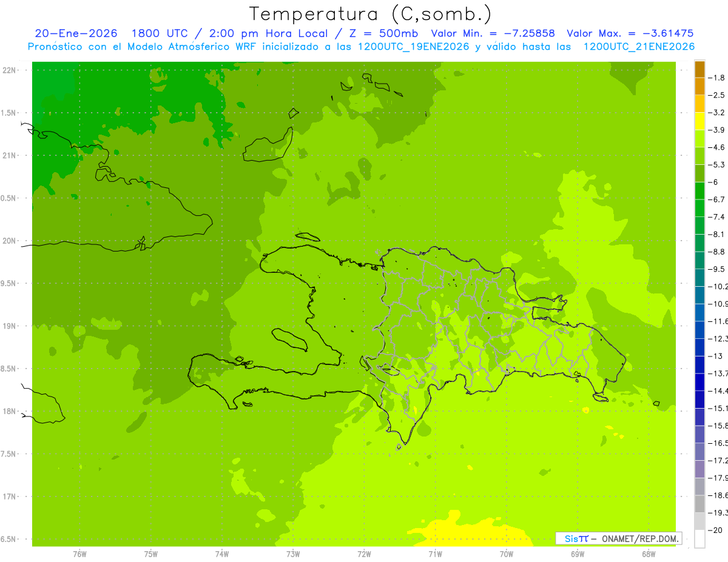Click the 'Temperatura (C,somb.)' map title
The height and width of the screenshot is (562, 728).
point(371,14)
